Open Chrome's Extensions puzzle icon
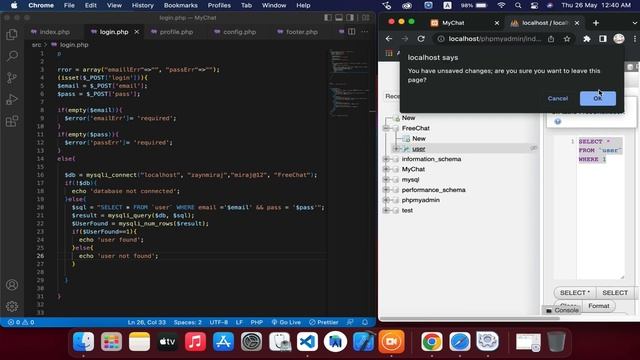 click(587, 39)
